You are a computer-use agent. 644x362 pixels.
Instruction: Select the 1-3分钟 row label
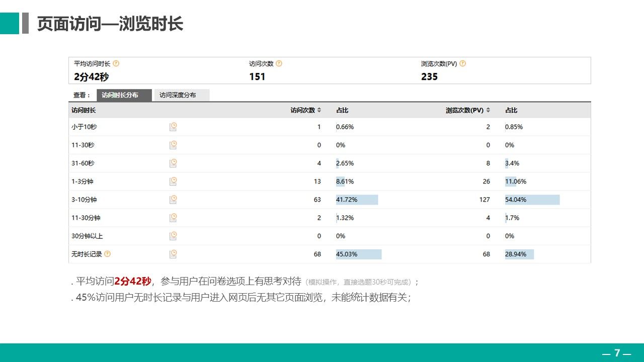pos(83,182)
